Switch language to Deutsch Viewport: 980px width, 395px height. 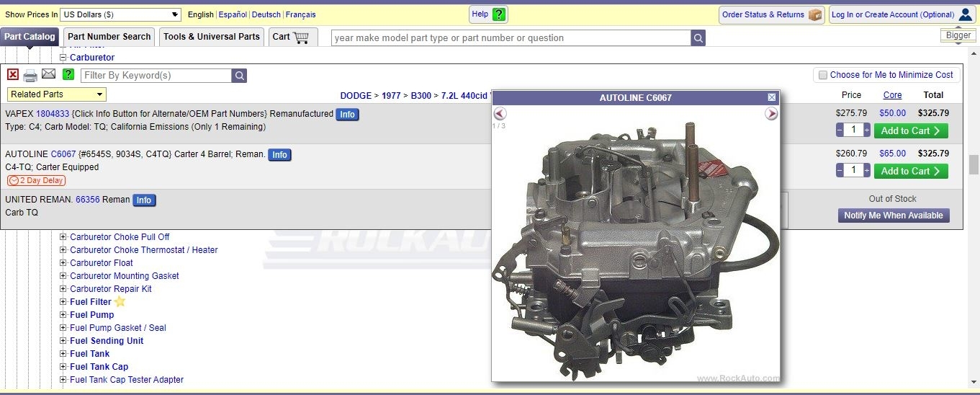[266, 14]
